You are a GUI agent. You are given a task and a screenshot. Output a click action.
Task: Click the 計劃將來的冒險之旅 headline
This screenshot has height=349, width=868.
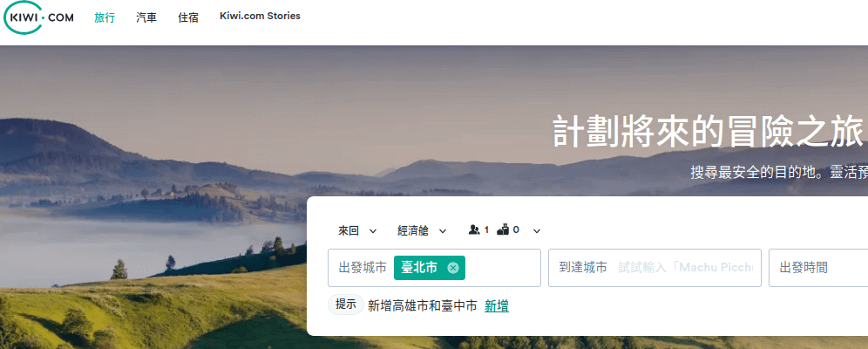708,133
